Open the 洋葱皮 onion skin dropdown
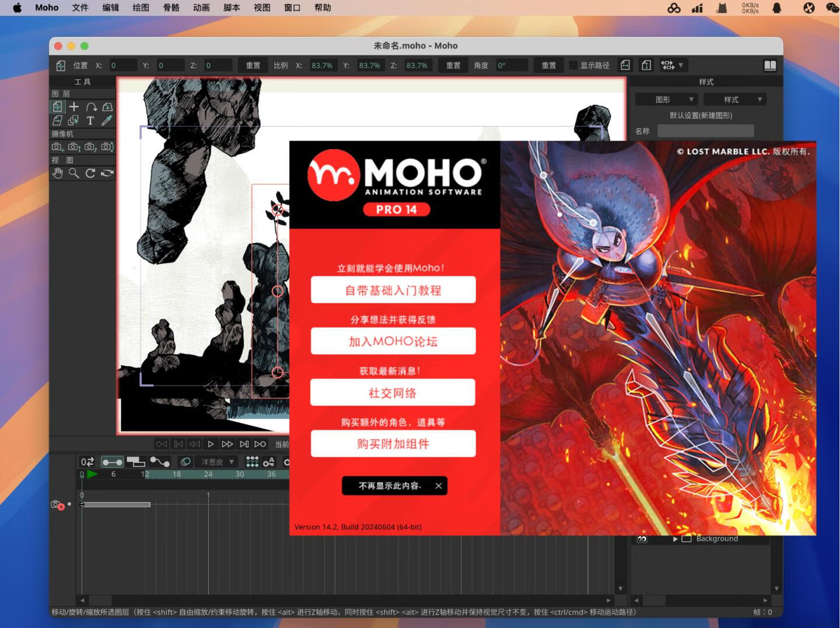 [216, 461]
